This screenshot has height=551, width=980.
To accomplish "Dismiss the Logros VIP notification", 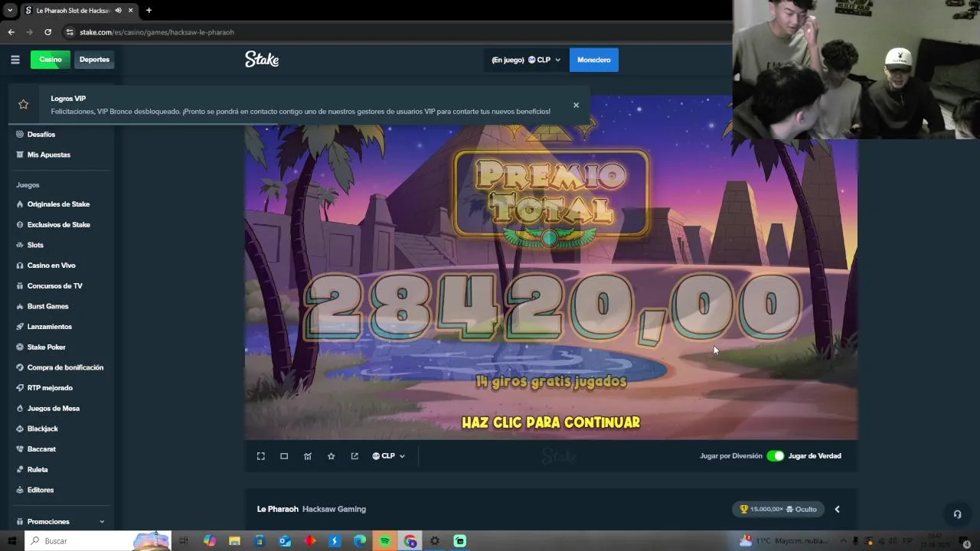I will [x=576, y=105].
